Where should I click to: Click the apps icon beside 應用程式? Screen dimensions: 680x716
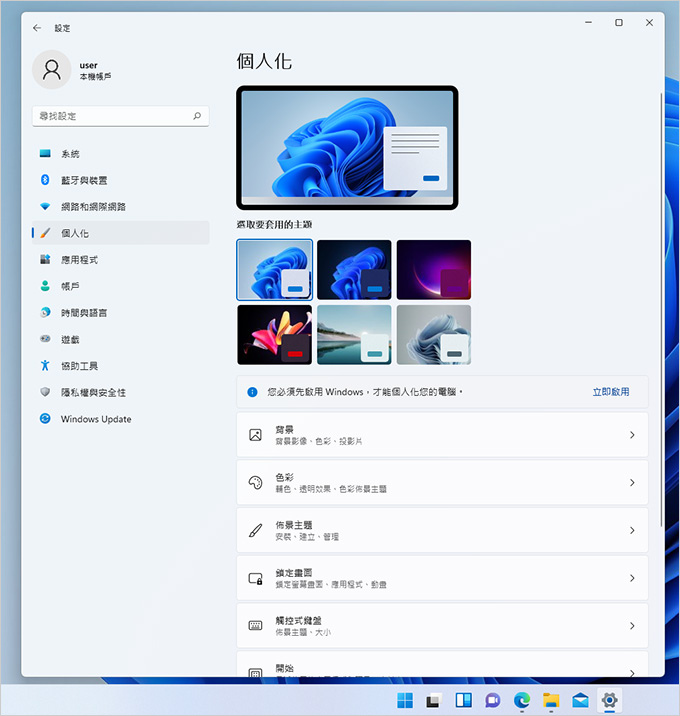click(45, 259)
